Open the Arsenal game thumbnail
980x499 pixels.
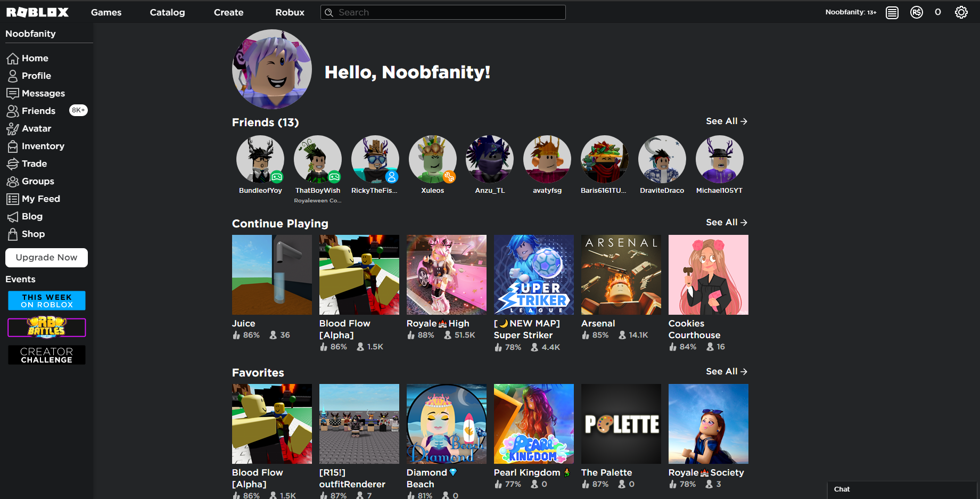point(621,275)
